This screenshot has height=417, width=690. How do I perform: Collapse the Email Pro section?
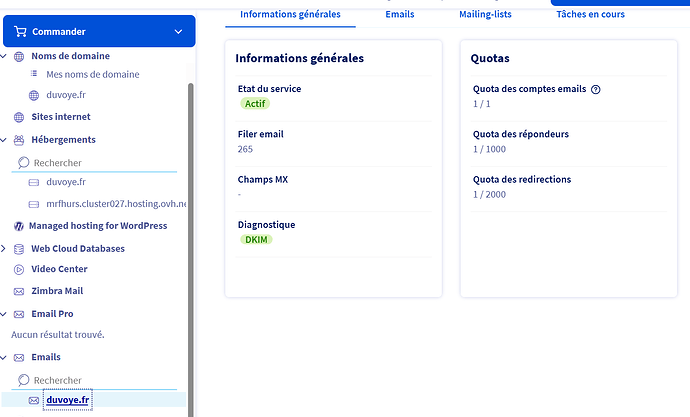(x=4, y=314)
